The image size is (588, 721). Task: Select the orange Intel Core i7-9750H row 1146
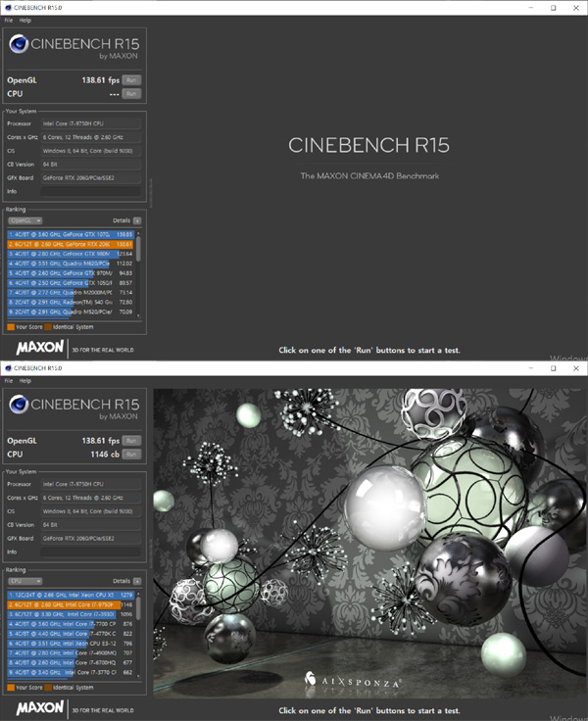coord(71,604)
